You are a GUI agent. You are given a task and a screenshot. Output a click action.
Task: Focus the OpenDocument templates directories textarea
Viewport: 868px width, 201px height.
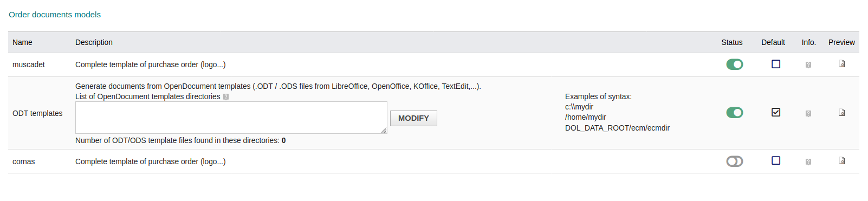pos(231,118)
